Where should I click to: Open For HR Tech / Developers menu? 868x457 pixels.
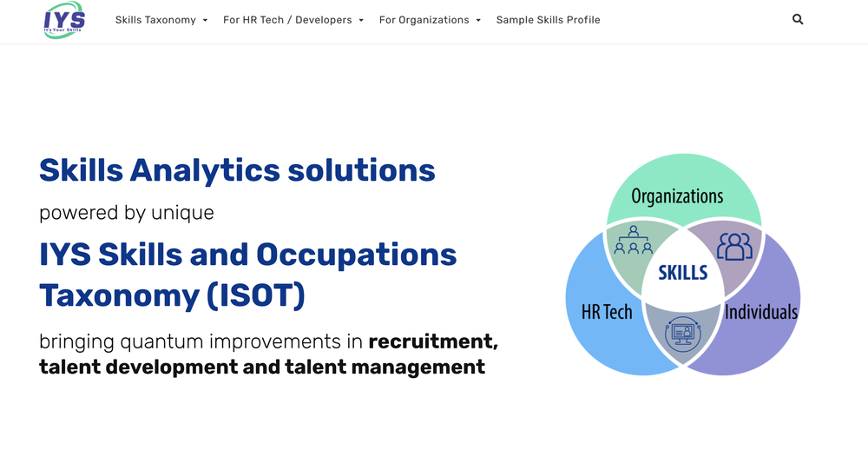287,20
